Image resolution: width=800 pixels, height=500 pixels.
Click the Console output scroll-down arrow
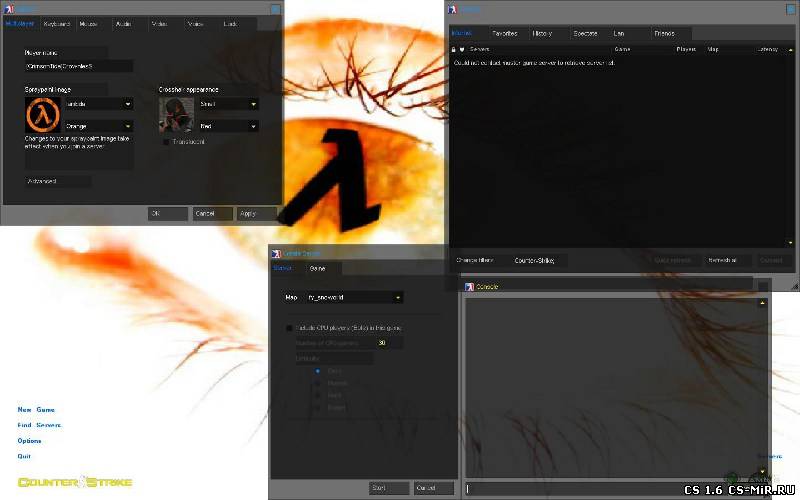point(762,471)
